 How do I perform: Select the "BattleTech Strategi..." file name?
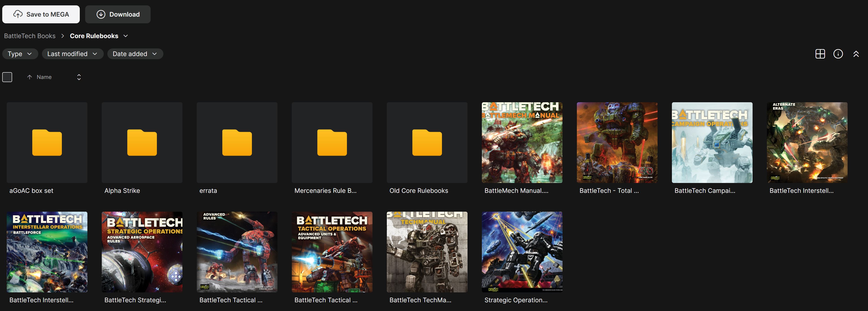135,300
